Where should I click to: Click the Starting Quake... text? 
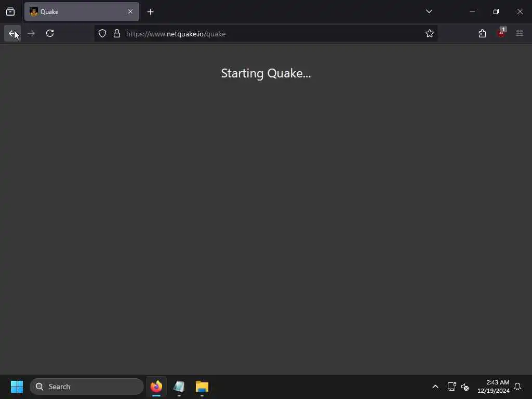coord(265,73)
